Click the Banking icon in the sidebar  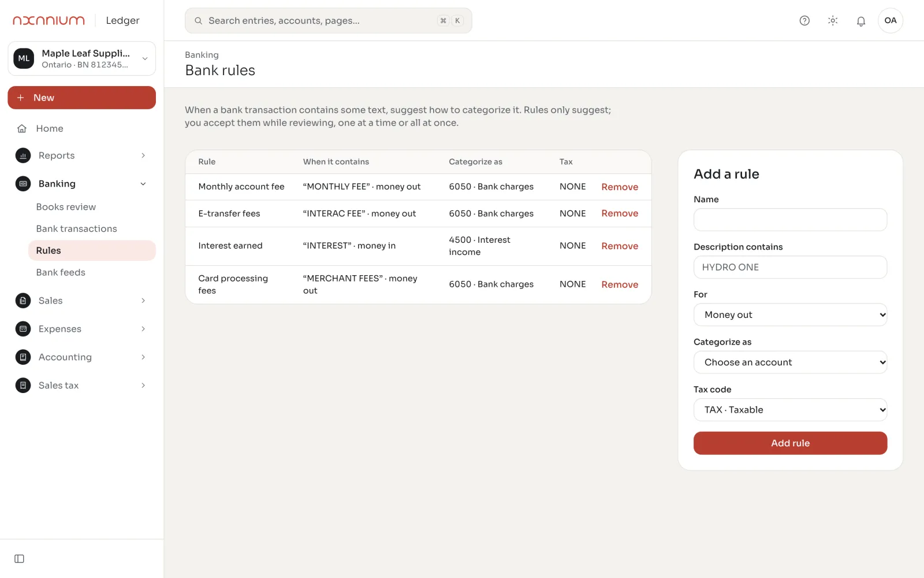pyautogui.click(x=23, y=184)
